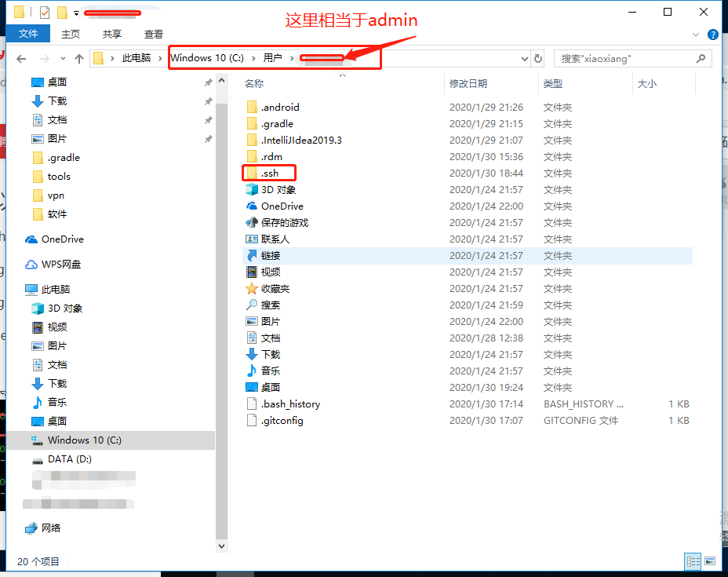Click the forward navigation arrow
The width and height of the screenshot is (728, 577).
pyautogui.click(x=44, y=59)
